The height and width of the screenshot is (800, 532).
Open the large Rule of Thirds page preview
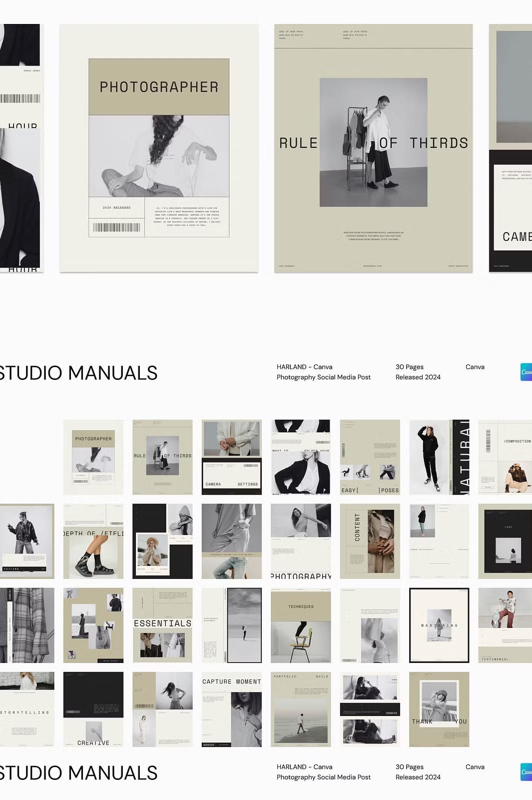click(373, 148)
